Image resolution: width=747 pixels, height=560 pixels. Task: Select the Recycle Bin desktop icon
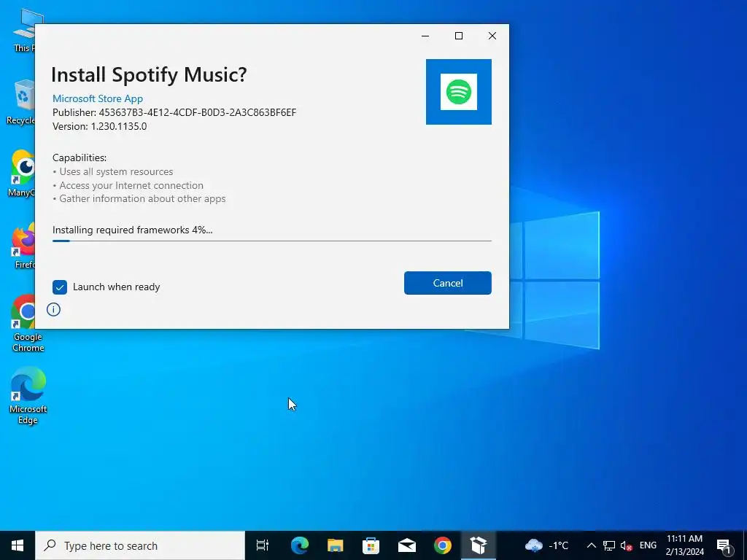pos(21,101)
